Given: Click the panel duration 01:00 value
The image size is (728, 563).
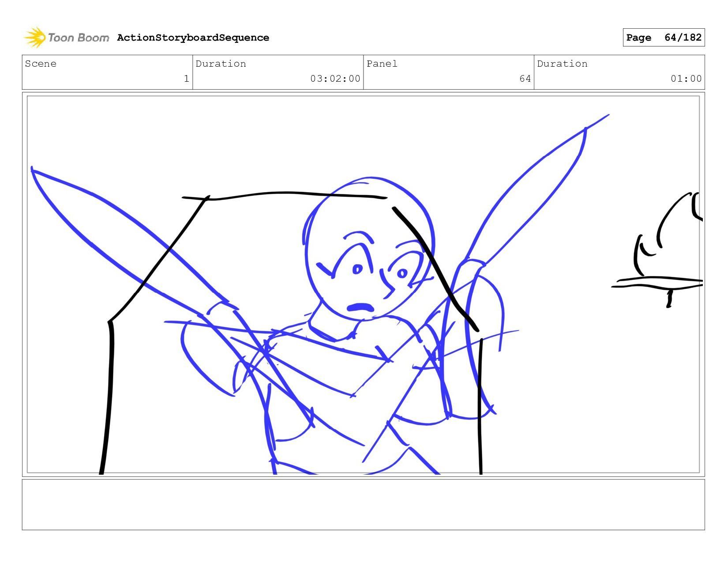Looking at the screenshot, I should pos(686,79).
